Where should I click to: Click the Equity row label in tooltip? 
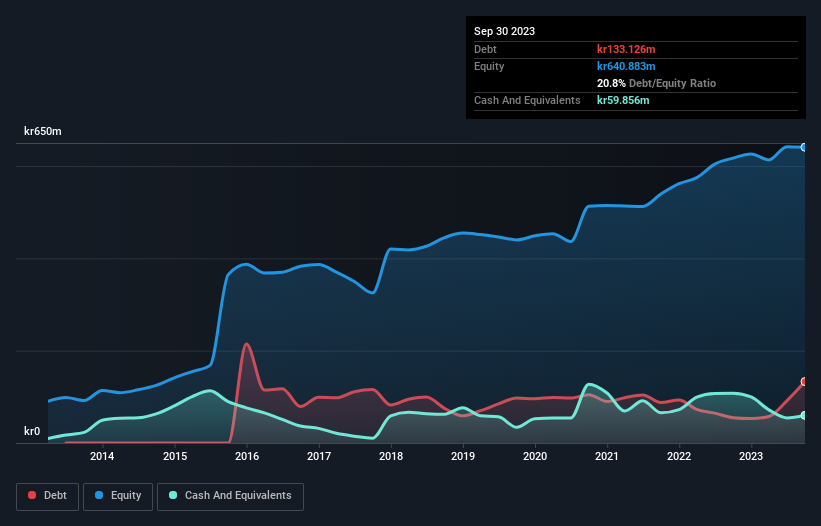(x=489, y=66)
